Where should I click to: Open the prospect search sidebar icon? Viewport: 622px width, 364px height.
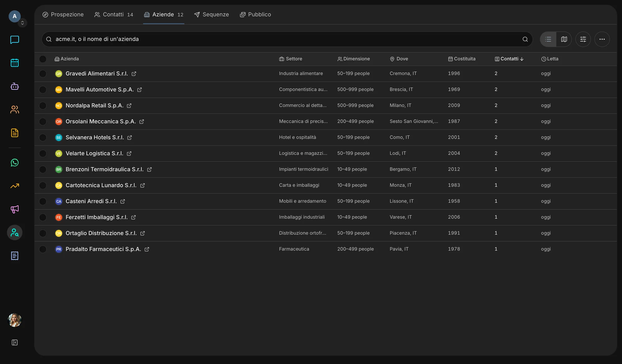pos(15,232)
